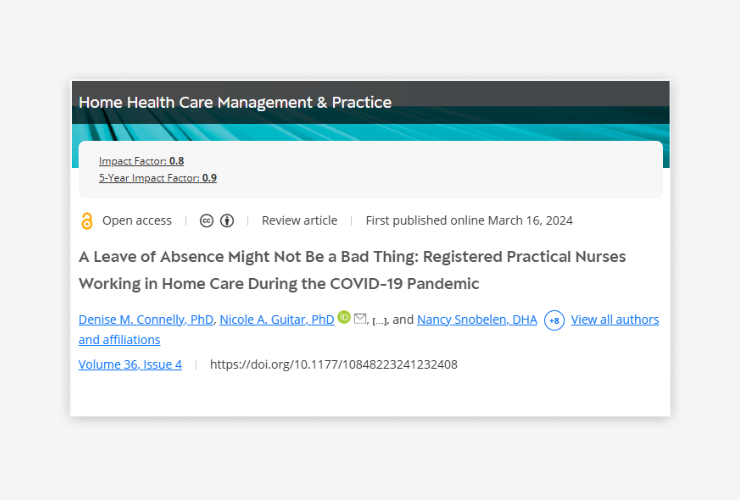Click the article title heading
Image resolution: width=740 pixels, height=500 pixels.
click(352, 270)
